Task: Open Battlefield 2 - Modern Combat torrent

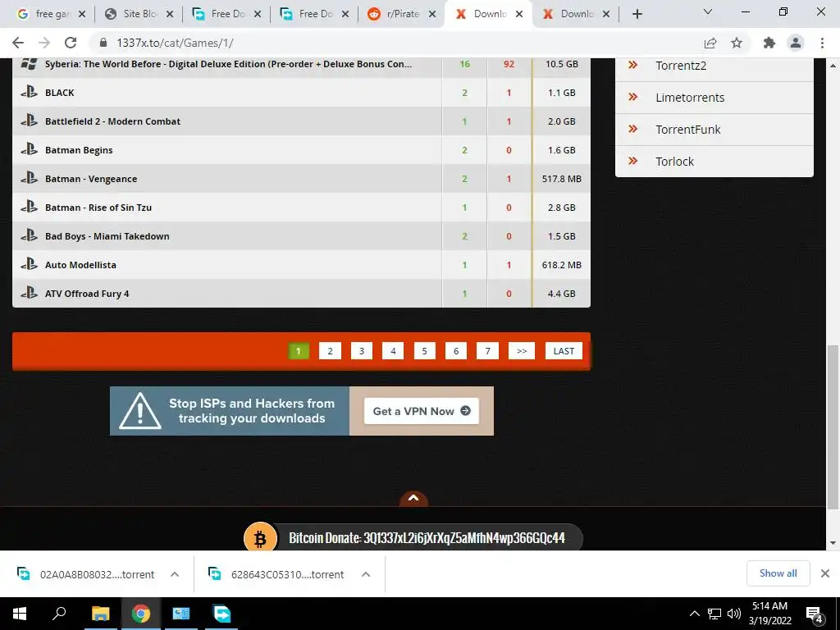Action: point(112,121)
